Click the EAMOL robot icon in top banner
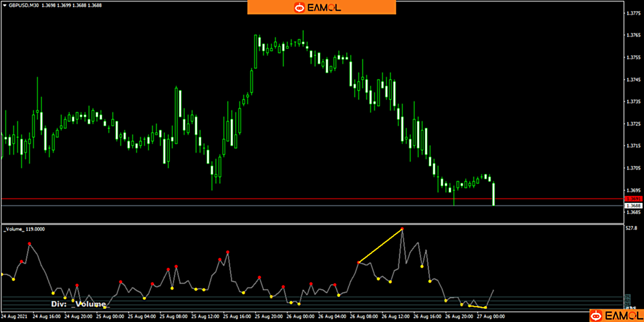Screen dimensions: 644x322 [x=299, y=7]
